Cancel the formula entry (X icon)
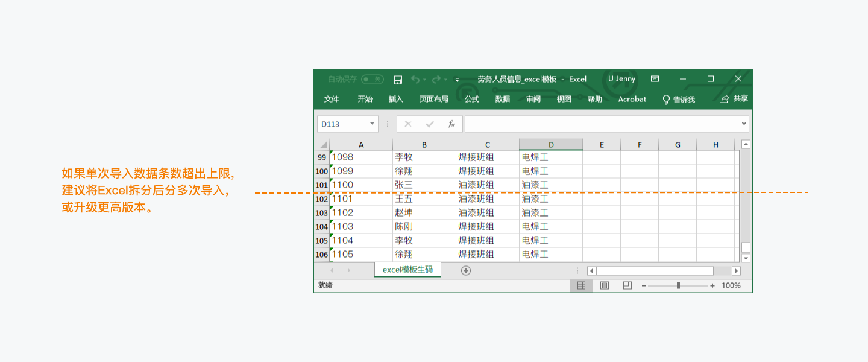 (408, 124)
